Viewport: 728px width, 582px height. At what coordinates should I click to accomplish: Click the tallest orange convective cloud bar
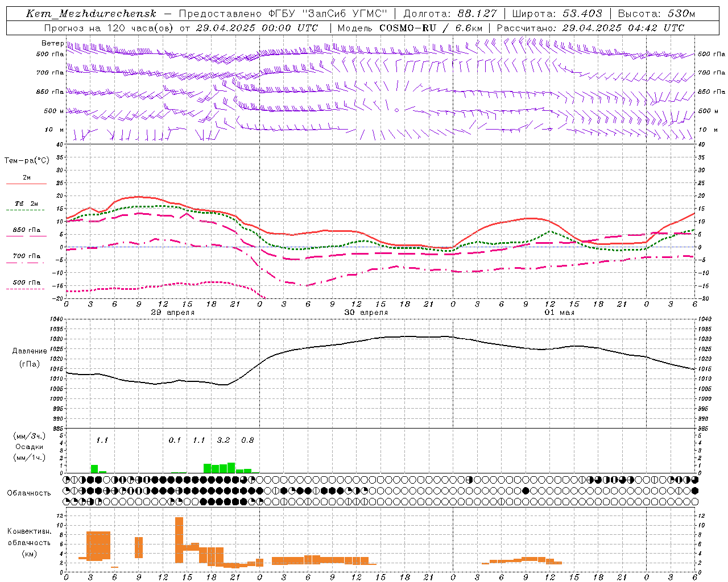click(x=179, y=540)
